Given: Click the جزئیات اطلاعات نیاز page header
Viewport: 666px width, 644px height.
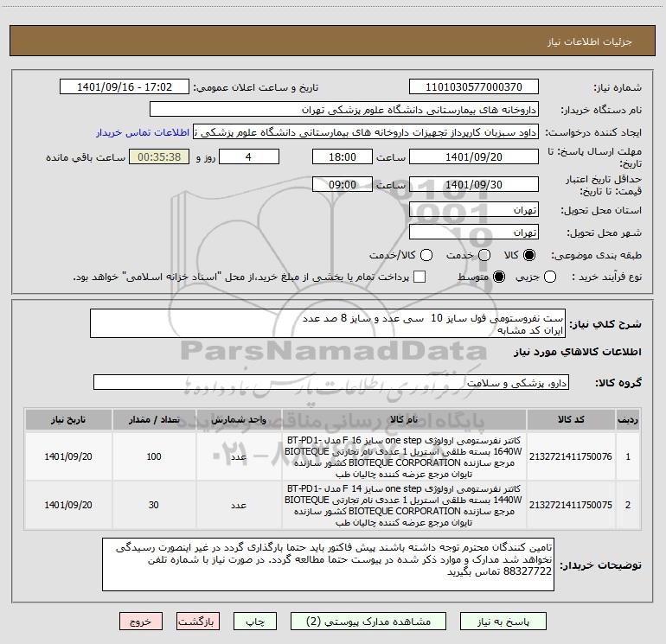Looking at the screenshot, I should [x=590, y=41].
